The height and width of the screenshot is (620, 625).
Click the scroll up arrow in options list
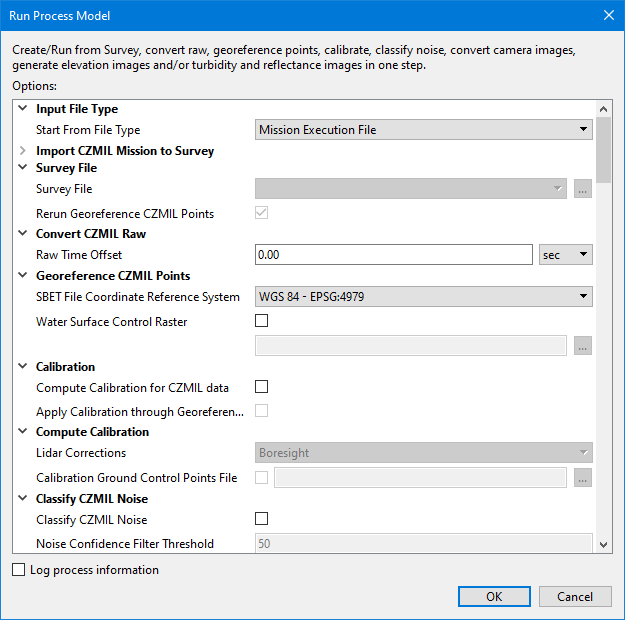point(603,110)
